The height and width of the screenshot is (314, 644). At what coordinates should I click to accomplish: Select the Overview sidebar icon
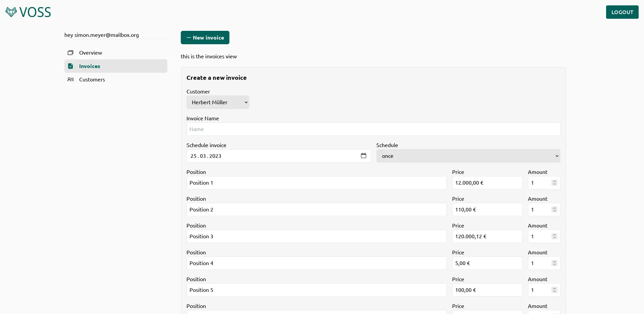click(x=71, y=53)
